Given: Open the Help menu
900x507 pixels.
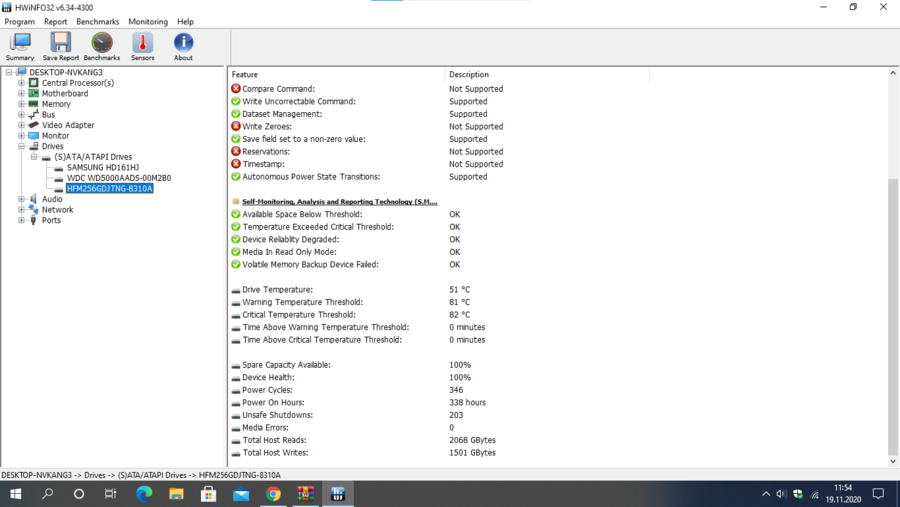Looking at the screenshot, I should tap(185, 22).
